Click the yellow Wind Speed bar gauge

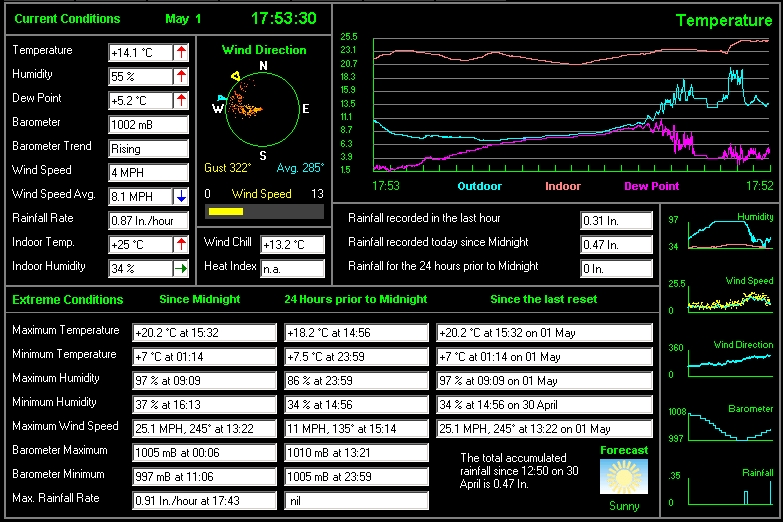point(226,212)
